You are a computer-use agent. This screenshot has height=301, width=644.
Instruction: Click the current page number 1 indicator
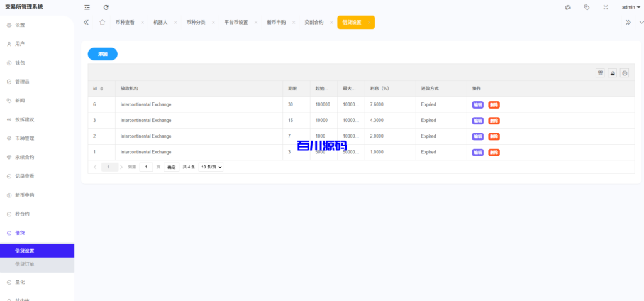click(109, 167)
